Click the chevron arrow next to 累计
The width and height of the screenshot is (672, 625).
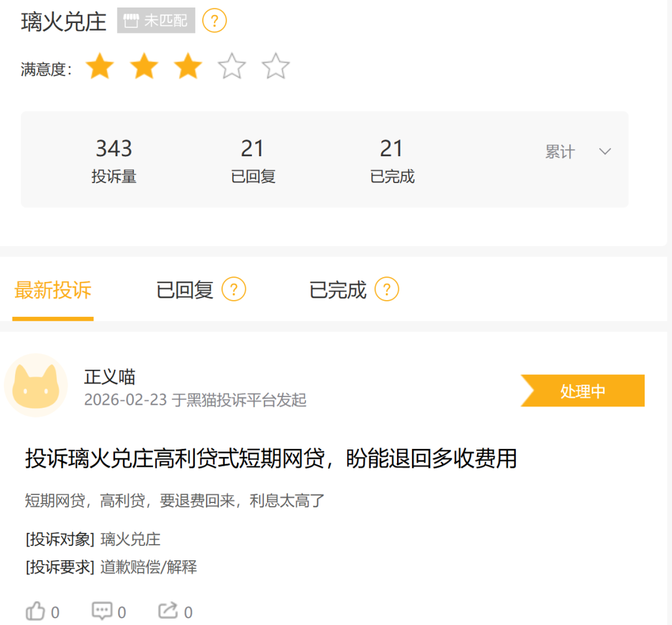[x=605, y=151]
